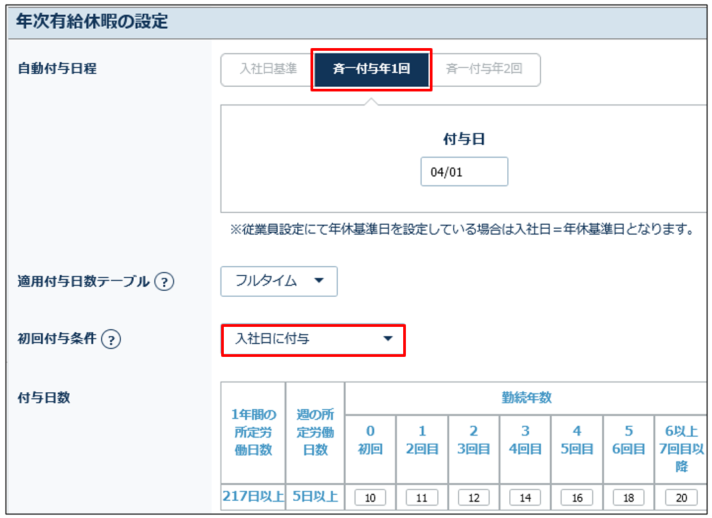Click the 6回目 grant days field showing 18
The image size is (712, 518).
tap(628, 498)
